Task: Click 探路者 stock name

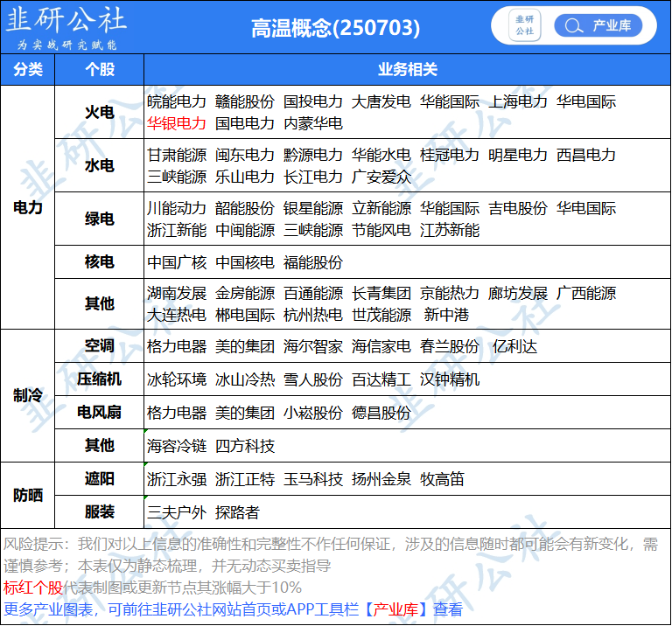Action: (237, 512)
